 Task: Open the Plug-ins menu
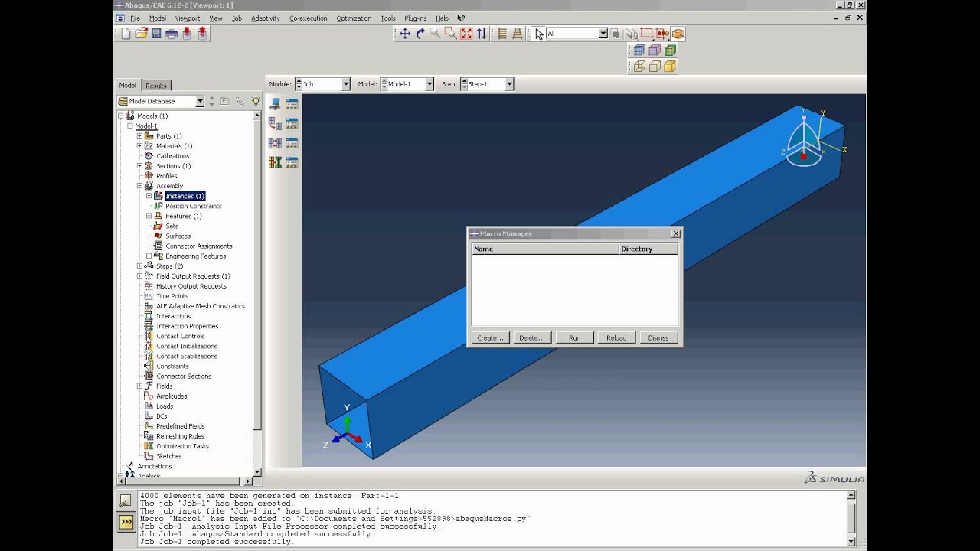pos(416,18)
